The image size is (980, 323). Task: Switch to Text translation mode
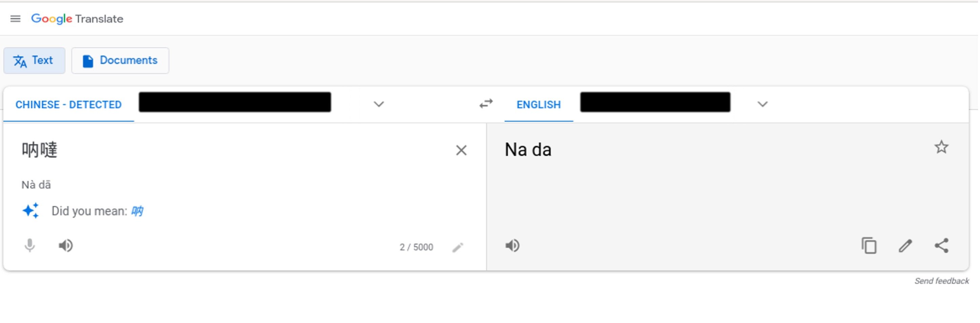34,60
